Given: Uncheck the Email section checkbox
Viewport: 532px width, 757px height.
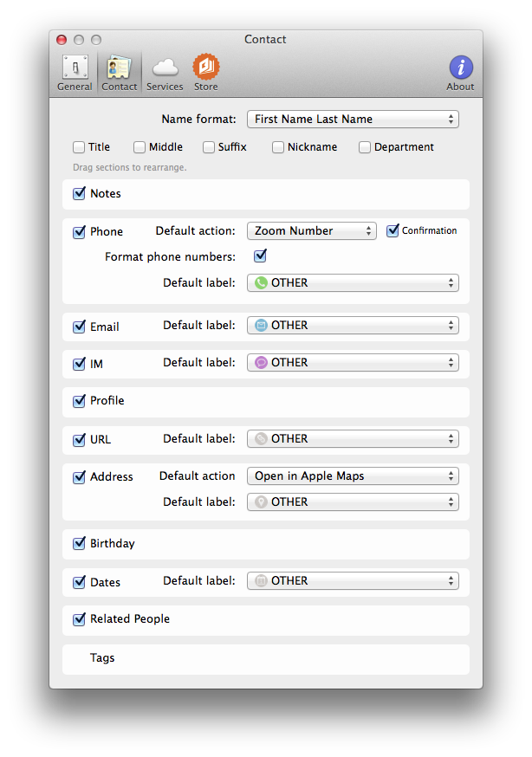Looking at the screenshot, I should (x=79, y=327).
